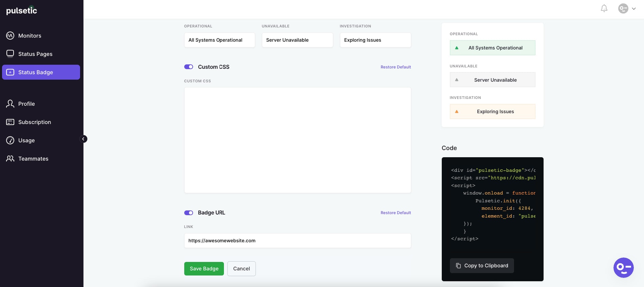Toggle the Badge URL switch
The image size is (644, 287).
[189, 213]
